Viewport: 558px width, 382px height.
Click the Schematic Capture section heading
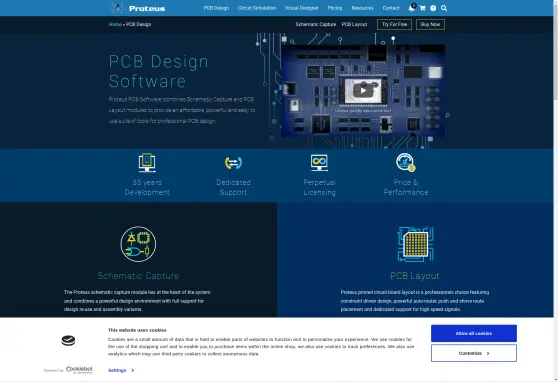(138, 276)
